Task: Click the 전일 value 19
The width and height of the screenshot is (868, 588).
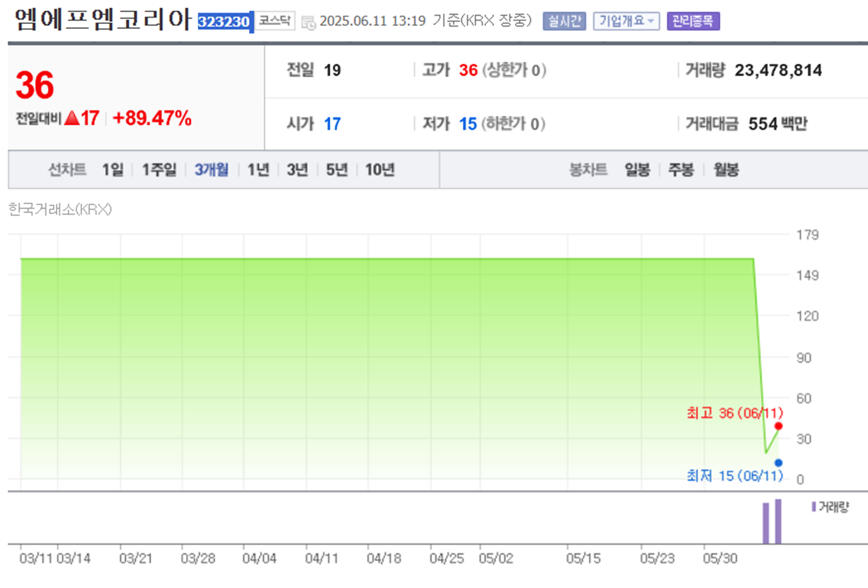Action: pyautogui.click(x=332, y=70)
